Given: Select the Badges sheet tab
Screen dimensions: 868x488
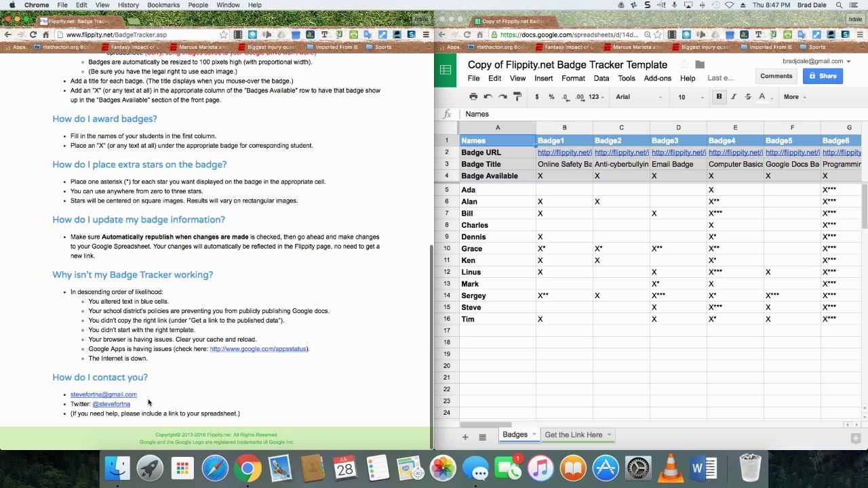Looking at the screenshot, I should [x=515, y=434].
